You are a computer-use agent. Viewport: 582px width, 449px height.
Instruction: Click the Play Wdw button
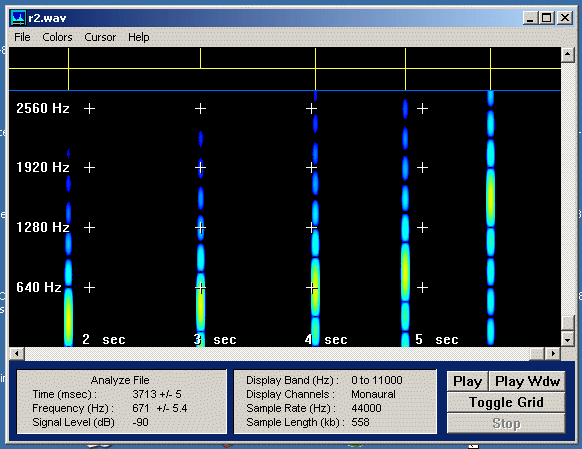coord(527,381)
